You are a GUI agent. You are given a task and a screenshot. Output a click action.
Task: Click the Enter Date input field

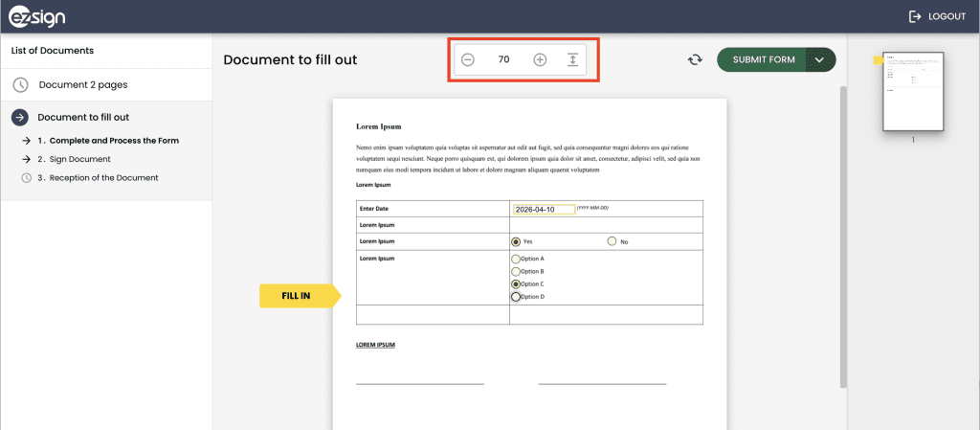(544, 209)
